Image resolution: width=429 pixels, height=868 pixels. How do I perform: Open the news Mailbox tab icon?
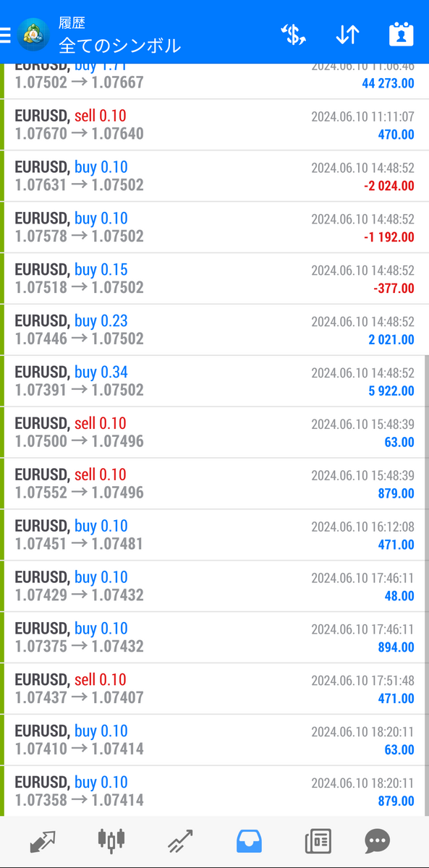(318, 841)
